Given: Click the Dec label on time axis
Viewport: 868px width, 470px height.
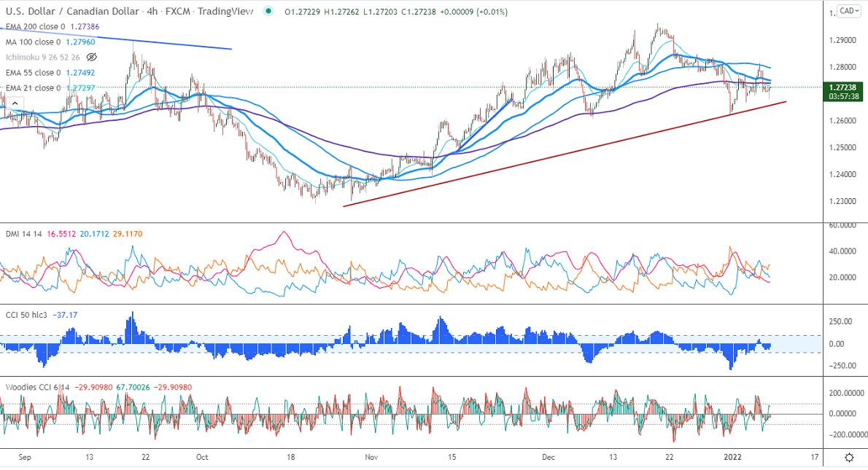Looking at the screenshot, I should coord(548,458).
